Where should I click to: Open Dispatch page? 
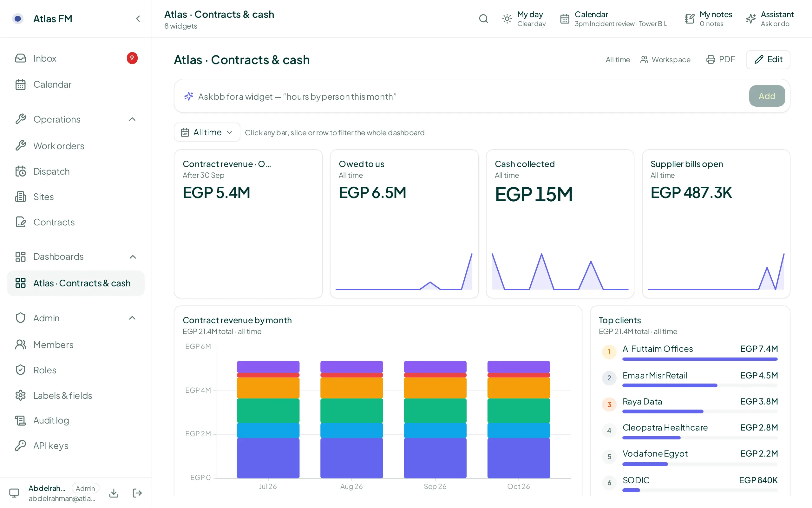coord(76,171)
